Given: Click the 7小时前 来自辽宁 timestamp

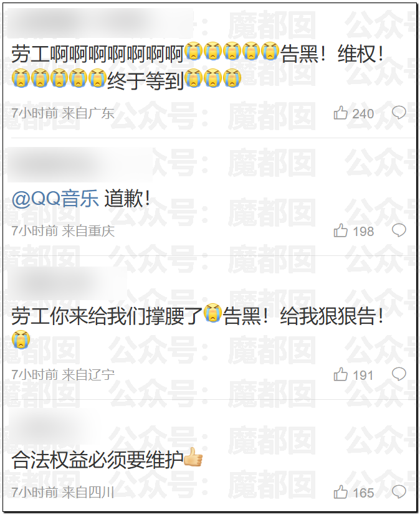Looking at the screenshot, I should click(63, 375).
